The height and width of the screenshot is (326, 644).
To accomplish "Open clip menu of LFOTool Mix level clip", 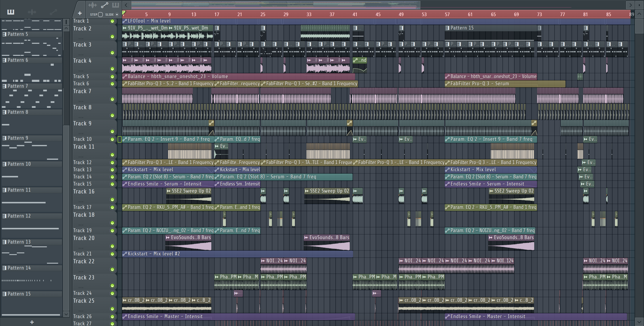I will (125, 21).
